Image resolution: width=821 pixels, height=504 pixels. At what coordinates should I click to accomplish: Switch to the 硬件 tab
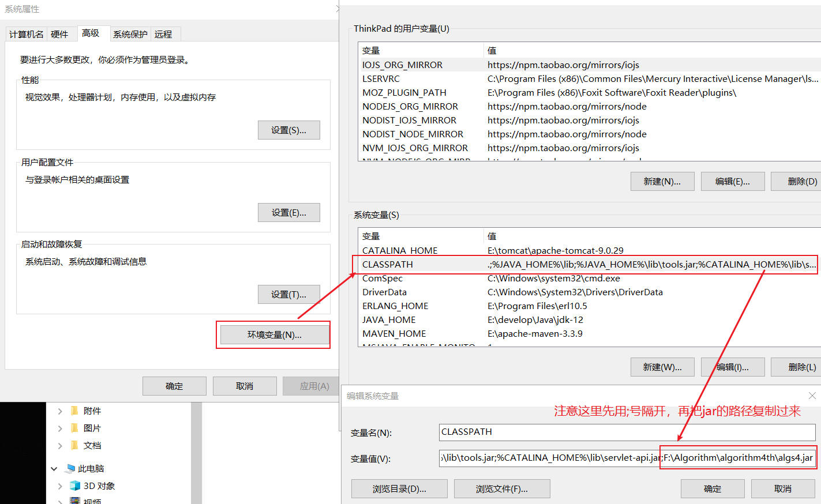59,34
